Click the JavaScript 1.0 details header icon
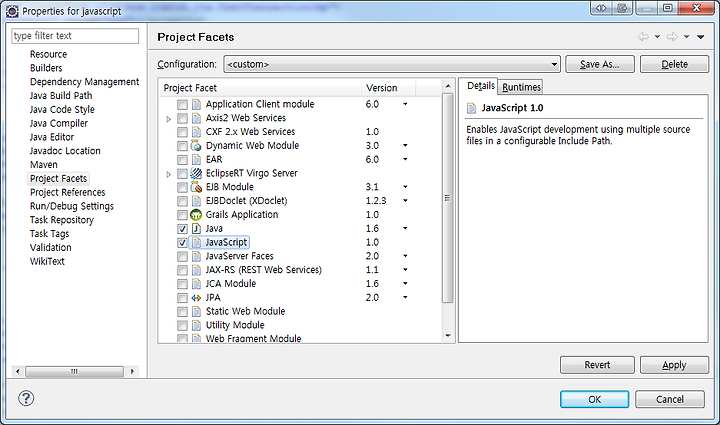Screen dimensions: 720x425 (x=472, y=108)
